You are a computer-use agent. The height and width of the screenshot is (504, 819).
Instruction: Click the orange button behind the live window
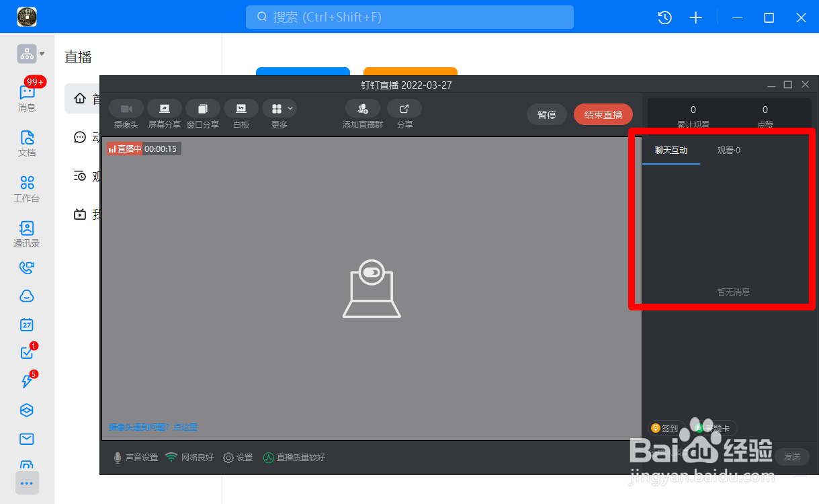[x=411, y=71]
